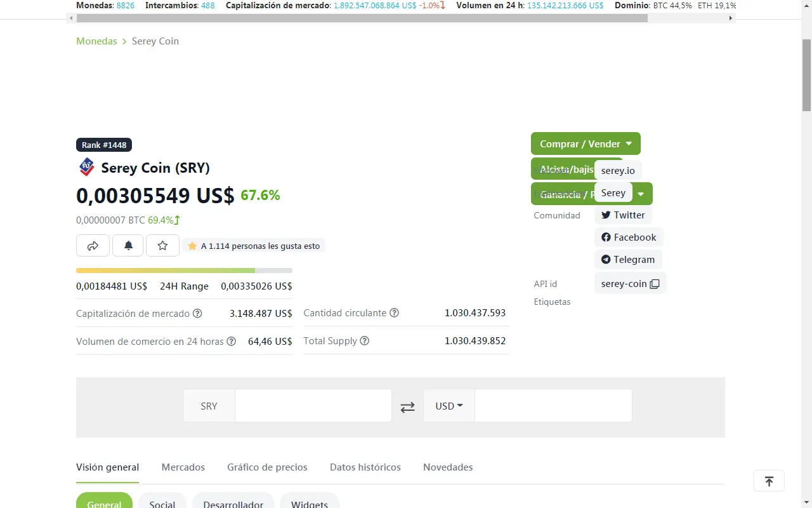This screenshot has height=508, width=812.
Task: Open 24-hour trading volume help icon
Action: point(232,342)
